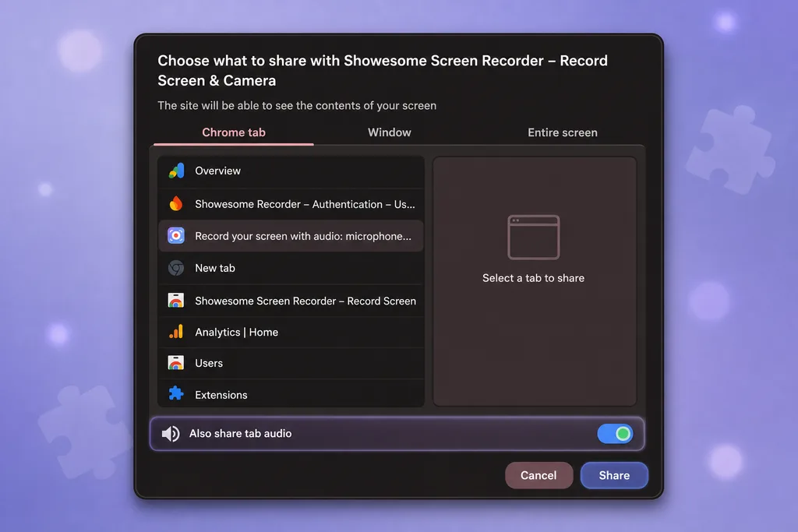This screenshot has width=798, height=532.
Task: Select Showesome Screen Recorder – Record Screen entry
Action: point(291,301)
